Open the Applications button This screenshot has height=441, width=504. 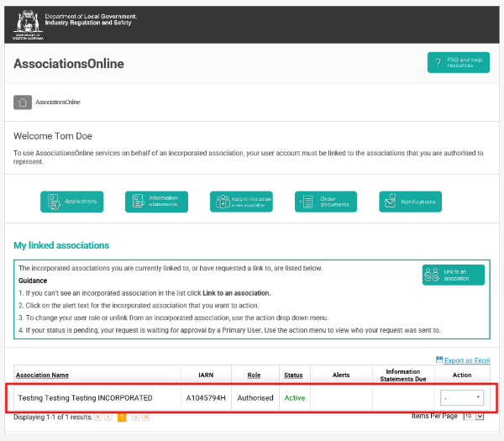click(x=72, y=202)
